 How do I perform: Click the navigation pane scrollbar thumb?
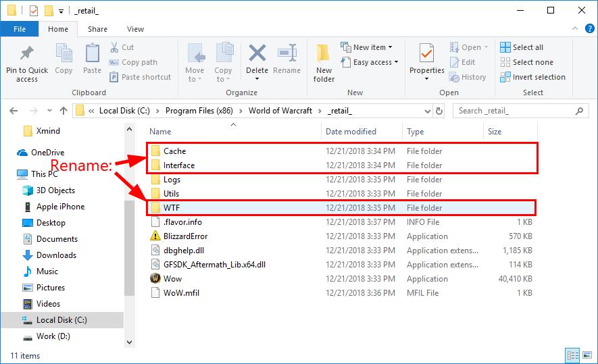point(129,248)
